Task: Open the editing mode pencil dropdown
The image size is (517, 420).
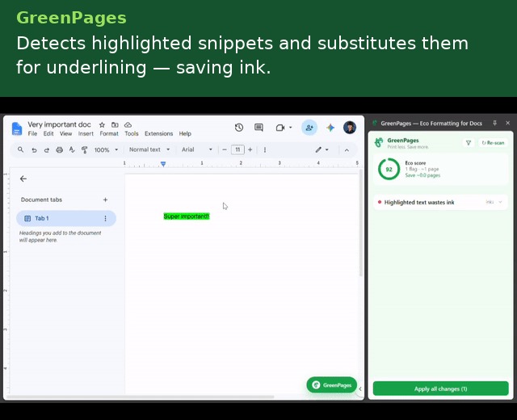Action: (322, 150)
